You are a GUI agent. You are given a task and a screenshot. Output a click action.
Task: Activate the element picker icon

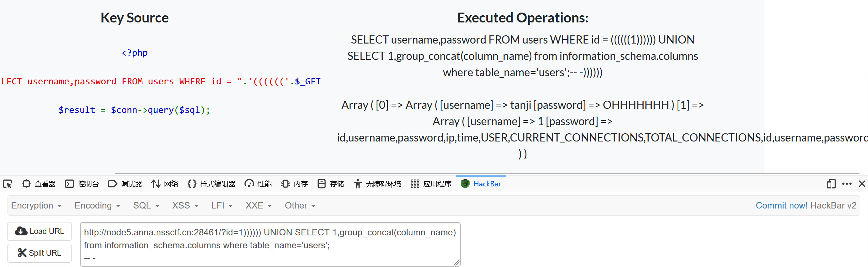click(x=7, y=184)
